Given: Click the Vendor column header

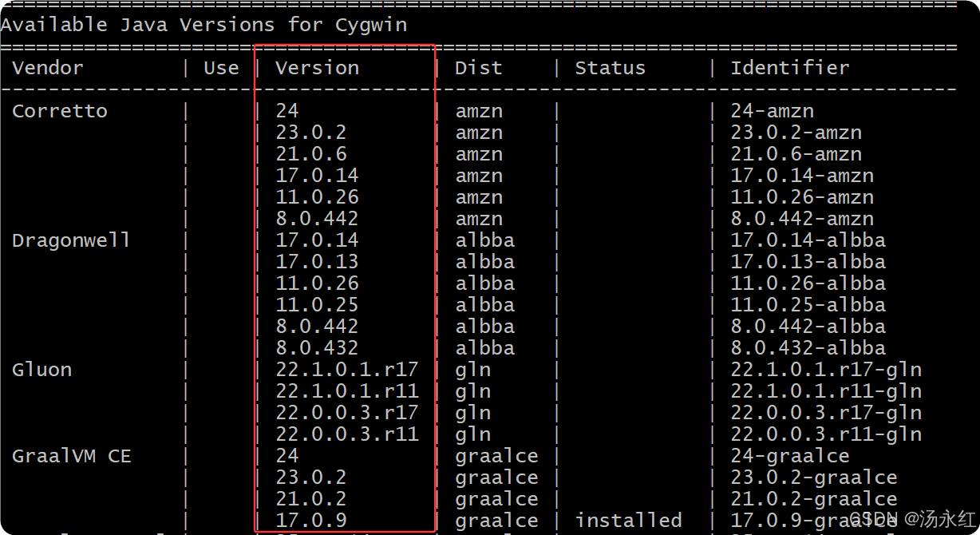Looking at the screenshot, I should pyautogui.click(x=47, y=68).
